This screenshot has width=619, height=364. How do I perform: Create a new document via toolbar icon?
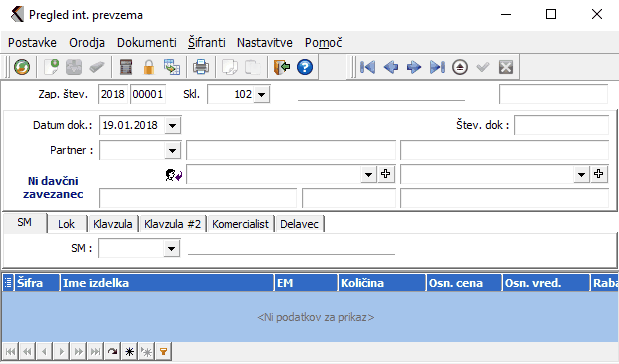51,67
